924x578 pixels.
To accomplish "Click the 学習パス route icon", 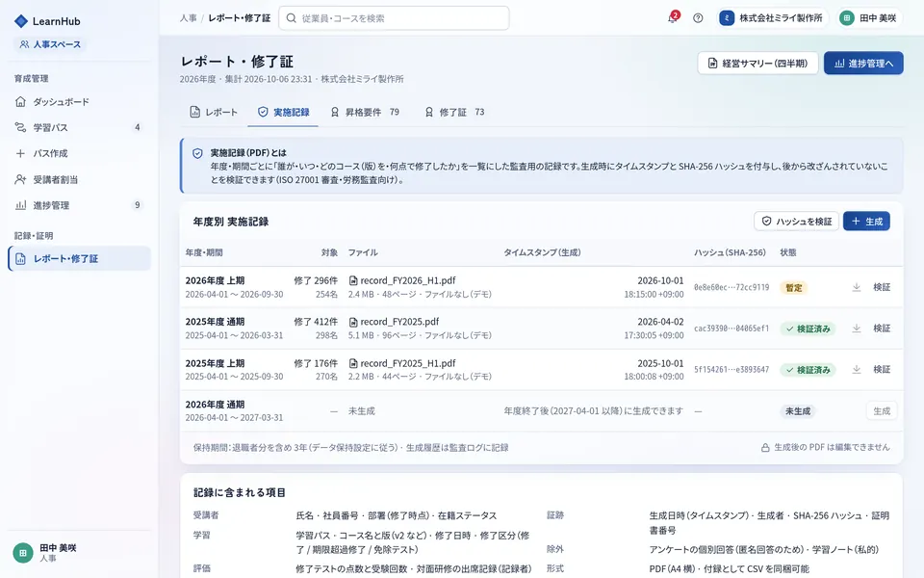I will (20, 127).
